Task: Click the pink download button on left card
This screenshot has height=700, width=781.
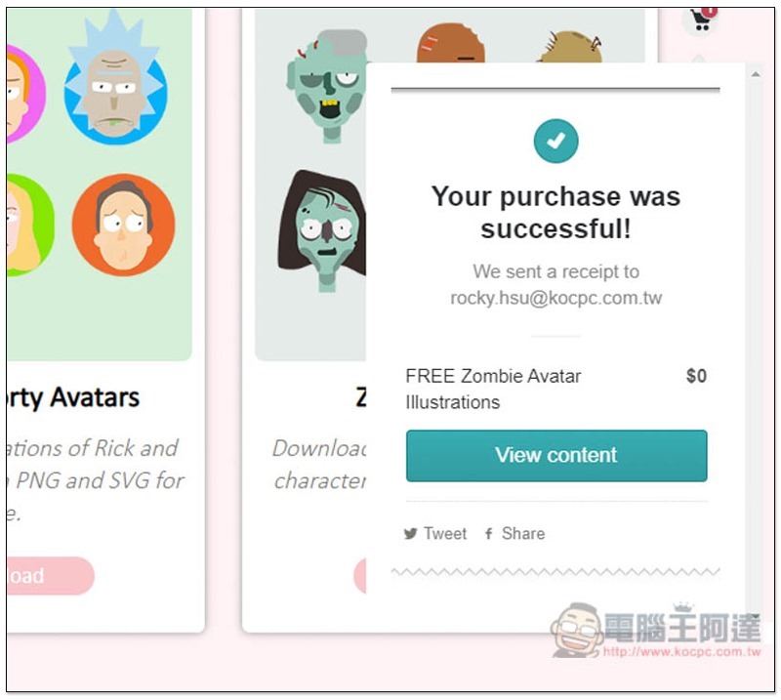Action: click(x=50, y=575)
